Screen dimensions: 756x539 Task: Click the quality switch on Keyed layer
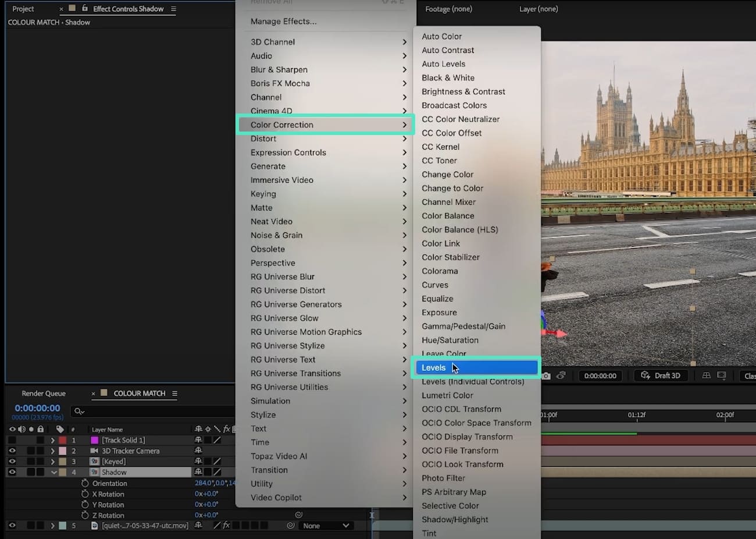217,462
